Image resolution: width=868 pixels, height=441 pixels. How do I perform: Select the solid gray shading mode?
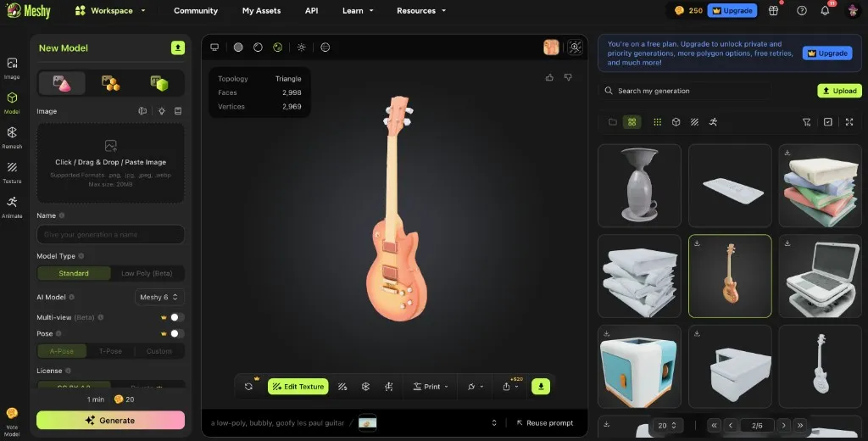[238, 47]
